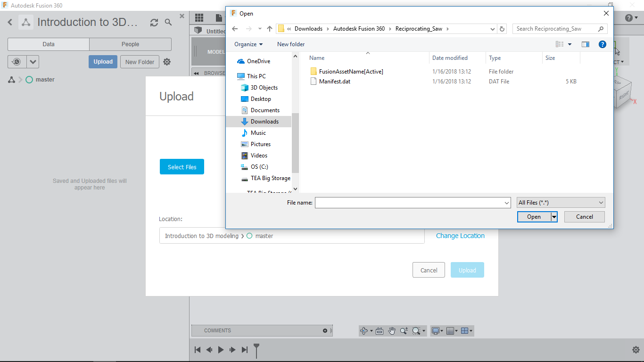
Task: Open the Open button split arrow
Action: (x=554, y=217)
